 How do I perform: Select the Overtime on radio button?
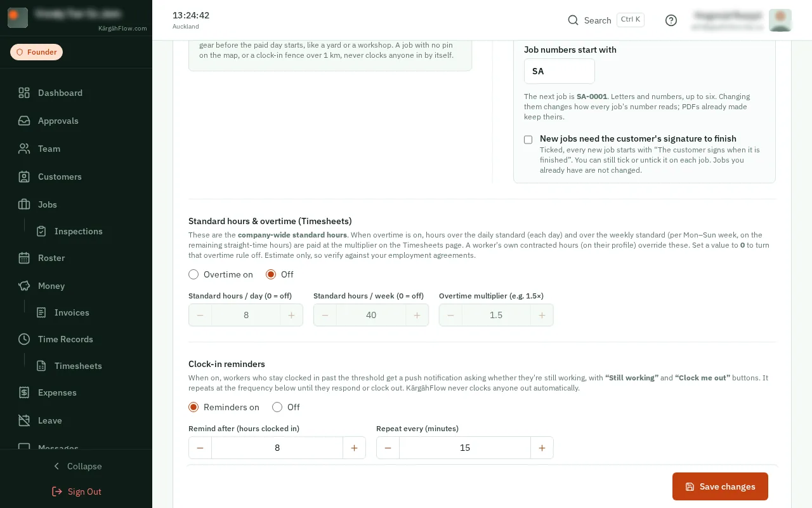[x=193, y=274]
